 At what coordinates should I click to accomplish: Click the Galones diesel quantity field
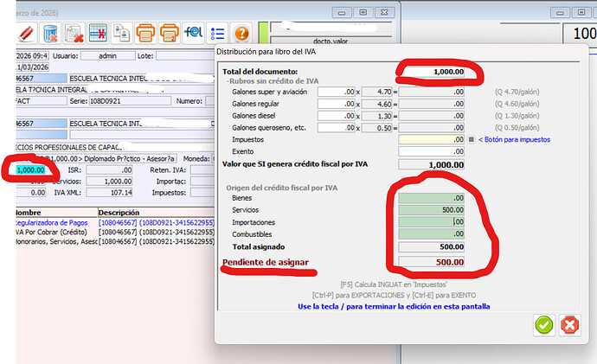coord(336,115)
